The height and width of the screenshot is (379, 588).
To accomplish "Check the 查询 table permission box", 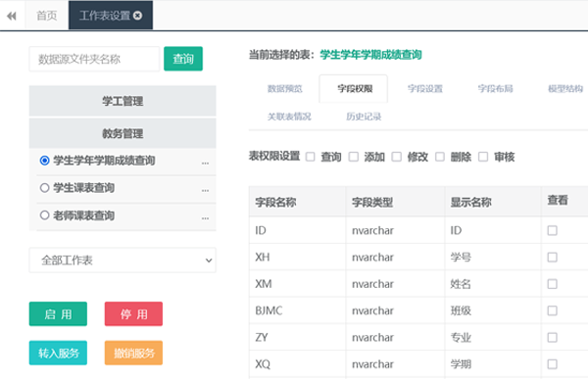I will (x=310, y=157).
